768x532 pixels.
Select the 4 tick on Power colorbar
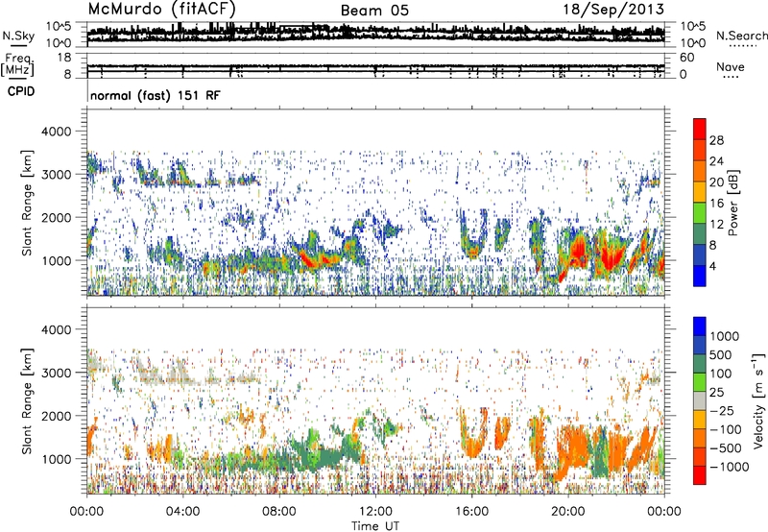[x=712, y=266]
